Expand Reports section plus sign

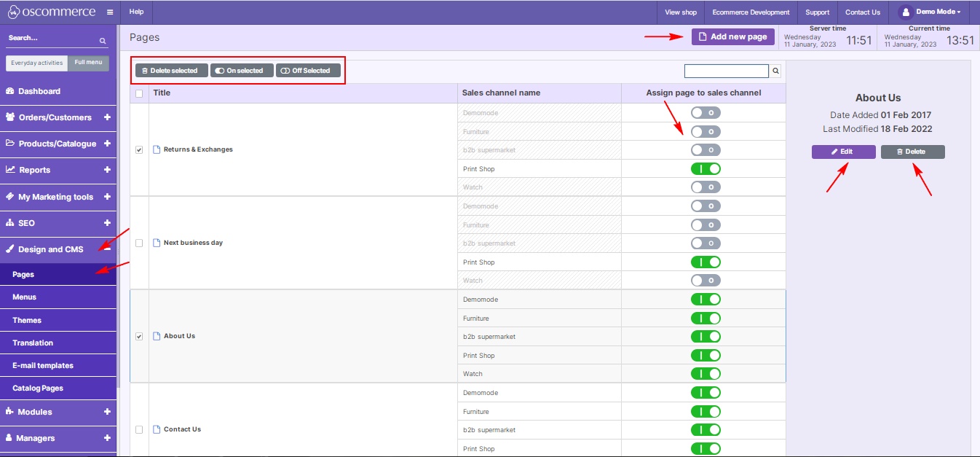pyautogui.click(x=107, y=170)
